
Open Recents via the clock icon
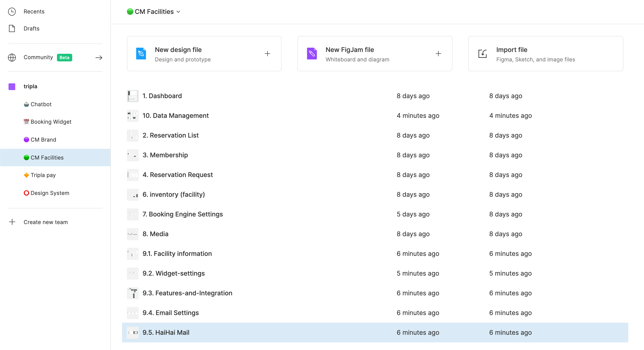click(12, 11)
